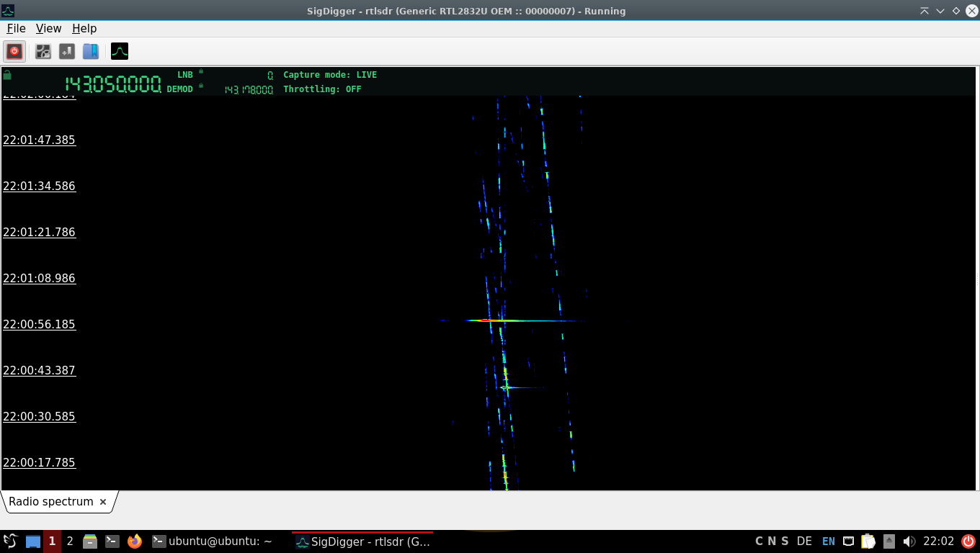Click the keep-above arrow in title bar
Viewport: 980px width, 553px height.
[925, 11]
